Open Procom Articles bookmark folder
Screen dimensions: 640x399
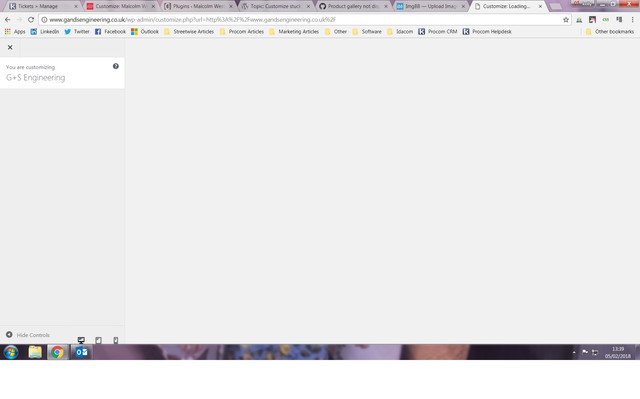pyautogui.click(x=242, y=31)
